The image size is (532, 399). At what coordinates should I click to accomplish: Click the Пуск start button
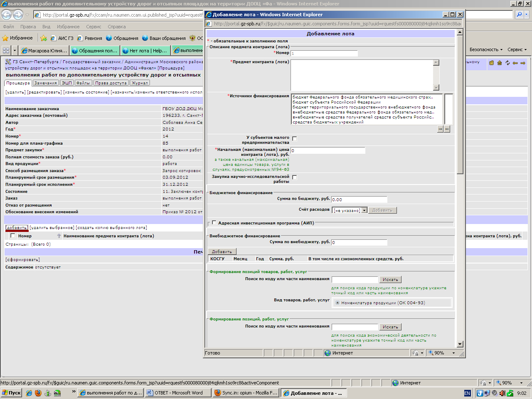point(12,393)
